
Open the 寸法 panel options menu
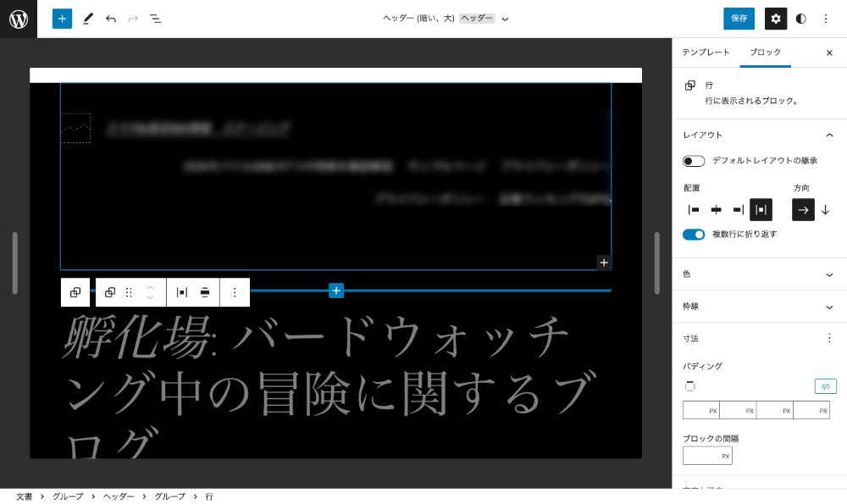(829, 338)
